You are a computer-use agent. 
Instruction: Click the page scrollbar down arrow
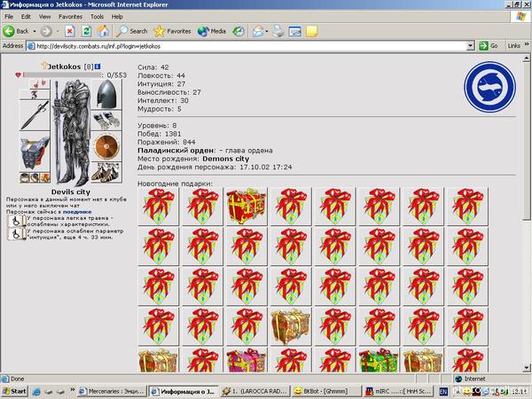526,368
